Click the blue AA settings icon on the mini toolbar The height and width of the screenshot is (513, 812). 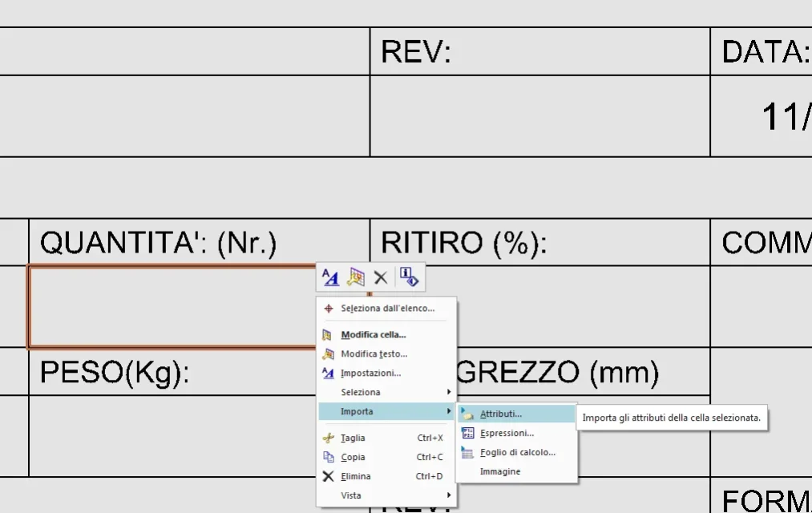(330, 277)
